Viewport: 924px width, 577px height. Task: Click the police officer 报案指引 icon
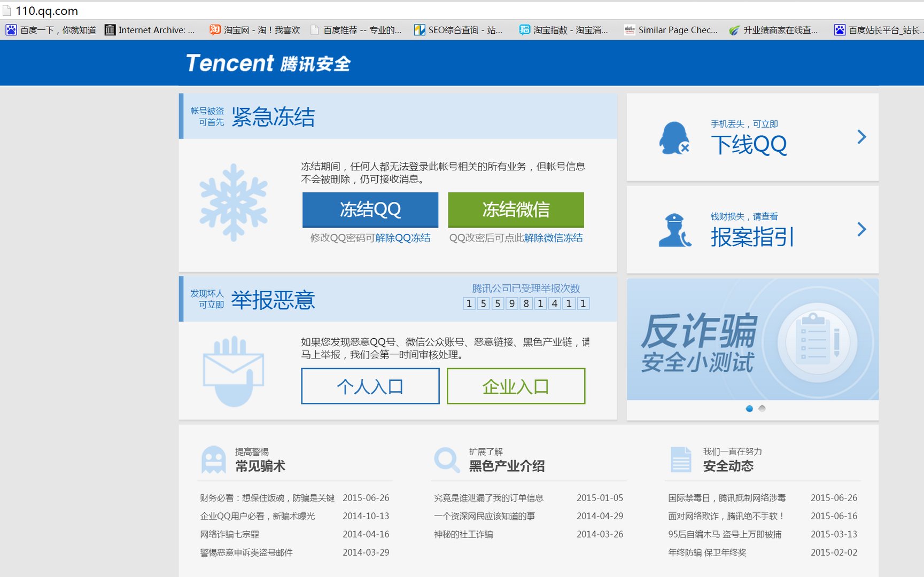click(x=674, y=231)
